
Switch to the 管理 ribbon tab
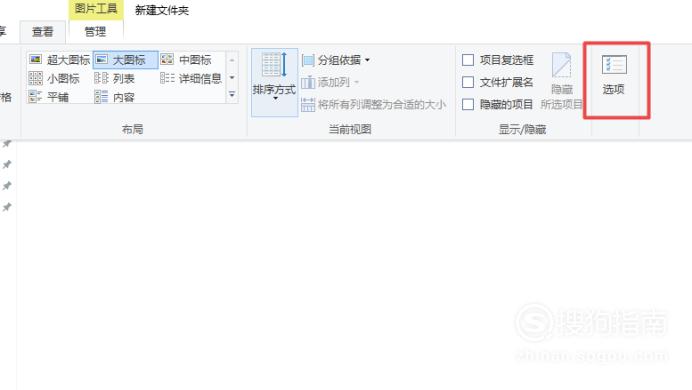pos(95,32)
